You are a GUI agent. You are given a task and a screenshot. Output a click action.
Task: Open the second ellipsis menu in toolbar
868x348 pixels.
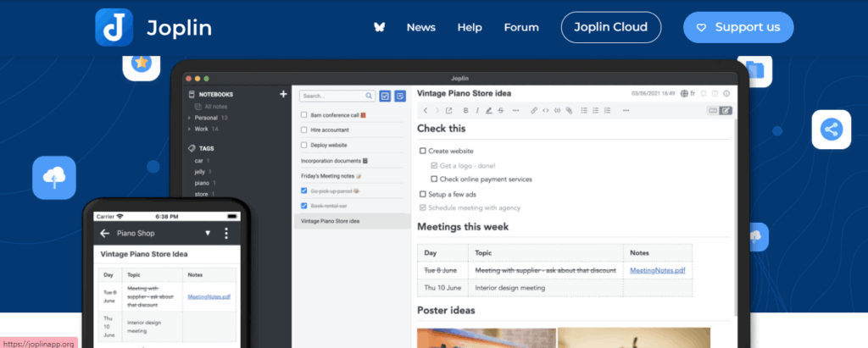(x=626, y=111)
